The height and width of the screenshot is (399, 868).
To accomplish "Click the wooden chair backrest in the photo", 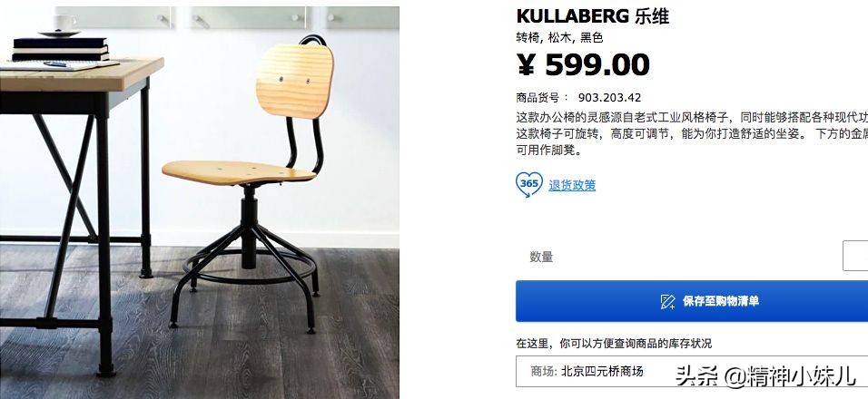I will tap(294, 82).
